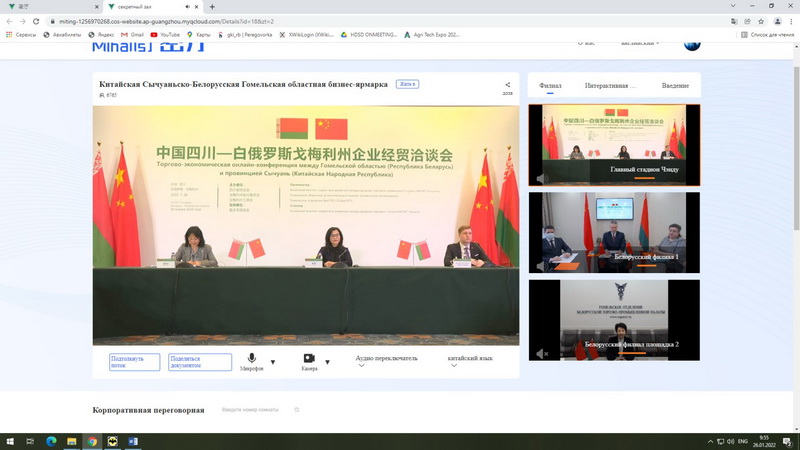This screenshot has width=800, height=450.
Task: Open Сервисы apps bookmark
Action: 21,35
